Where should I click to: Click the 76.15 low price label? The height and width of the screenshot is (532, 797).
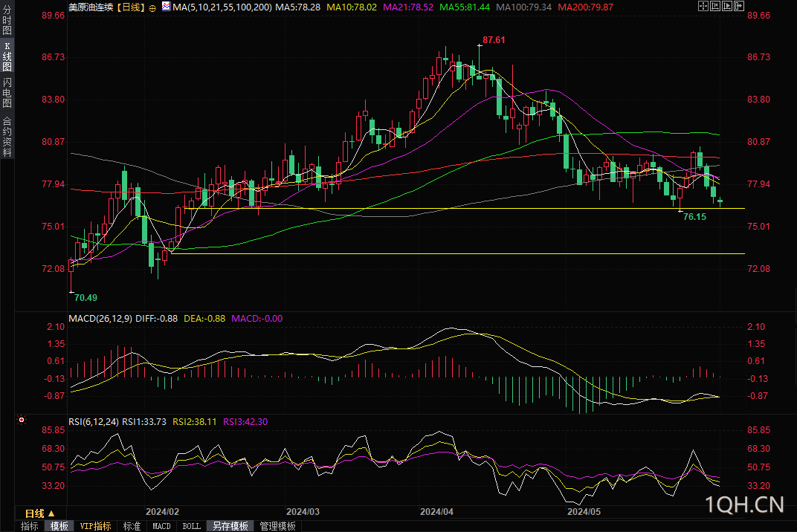coord(695,217)
